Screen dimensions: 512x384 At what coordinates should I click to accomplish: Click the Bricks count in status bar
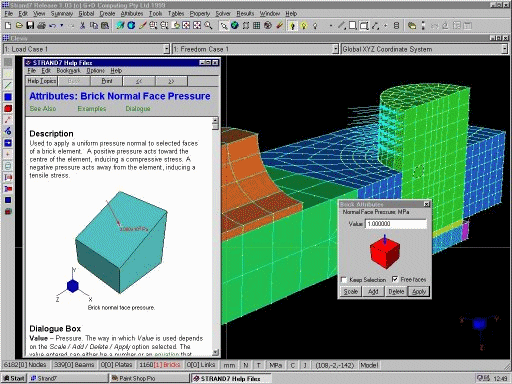tap(160, 365)
